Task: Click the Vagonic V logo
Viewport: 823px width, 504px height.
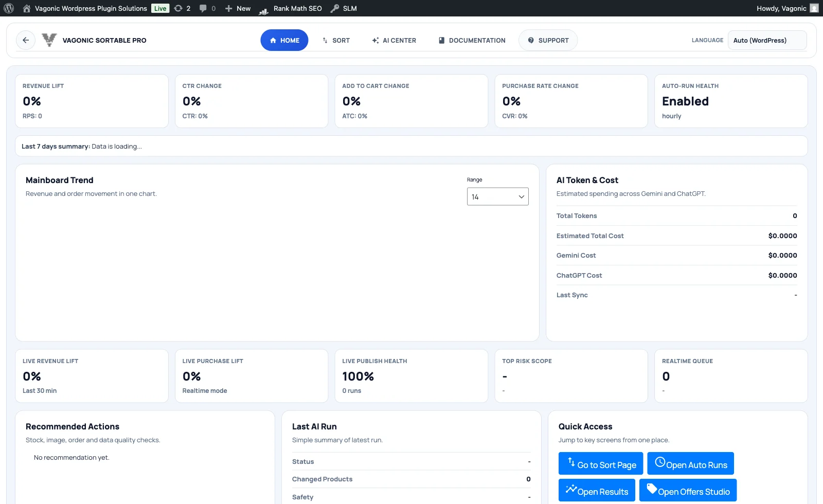Action: [49, 40]
